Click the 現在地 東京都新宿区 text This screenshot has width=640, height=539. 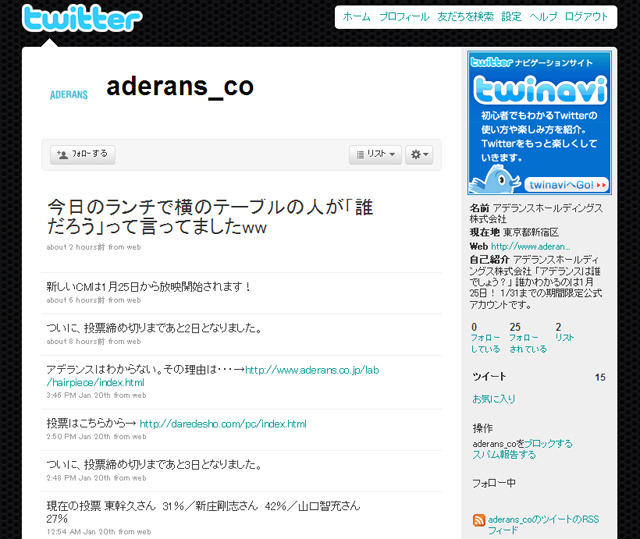pos(514,233)
